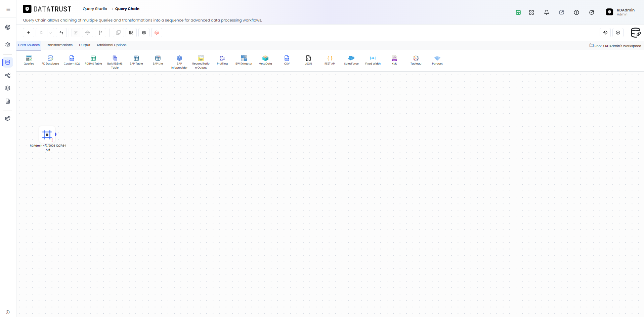This screenshot has height=317, width=644.
Task: Select the BW Extractor source
Action: (x=244, y=60)
